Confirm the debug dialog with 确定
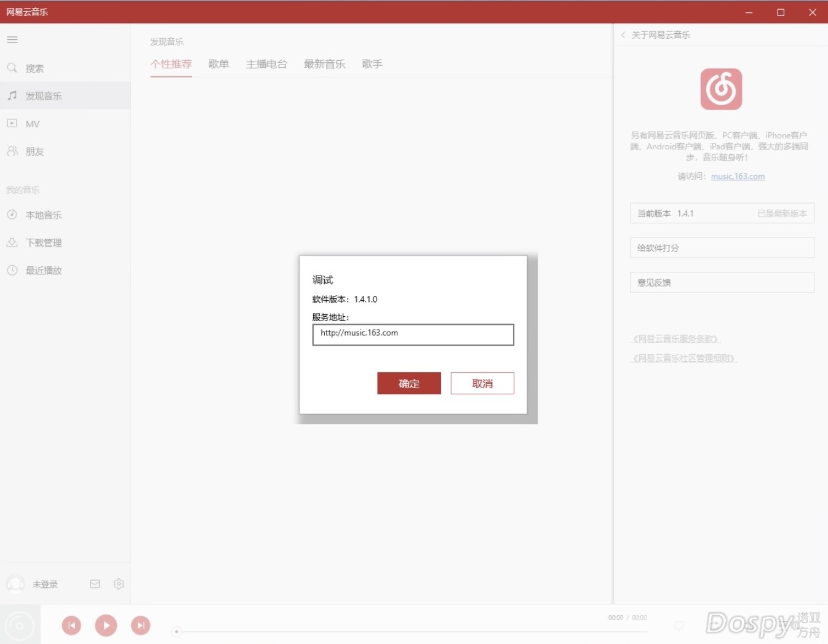 tap(409, 383)
